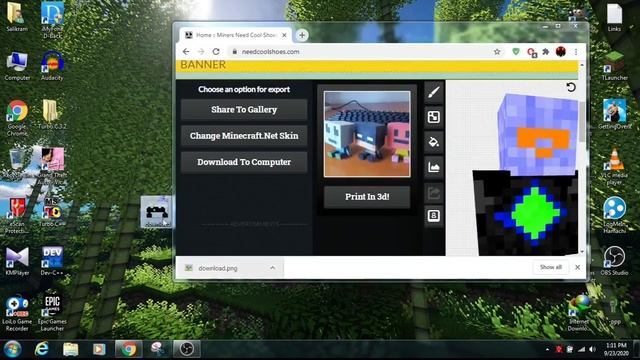Select the VLC media player desktop icon
The height and width of the screenshot is (360, 640).
pos(614,167)
